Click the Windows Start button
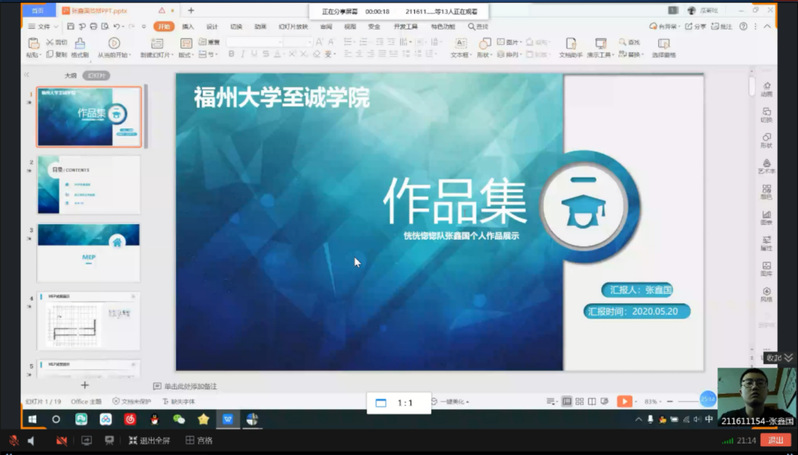Image resolution: width=798 pixels, height=455 pixels. [x=32, y=419]
